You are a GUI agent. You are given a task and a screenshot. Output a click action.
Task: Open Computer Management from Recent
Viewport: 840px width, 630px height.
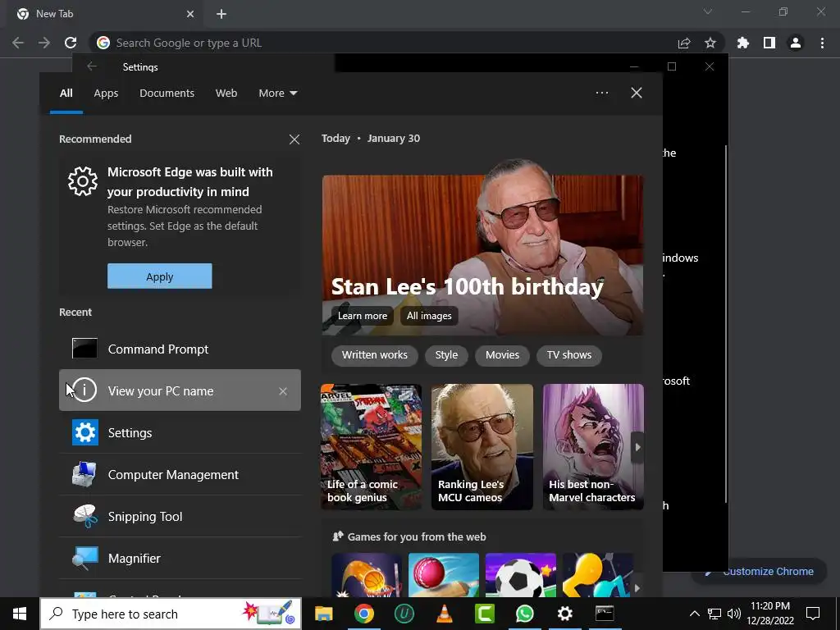point(180,474)
